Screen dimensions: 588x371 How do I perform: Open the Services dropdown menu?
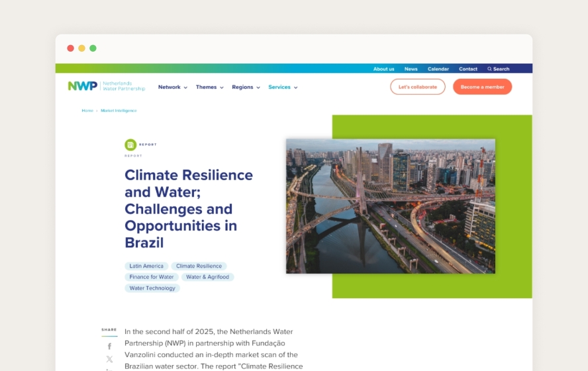tap(283, 87)
